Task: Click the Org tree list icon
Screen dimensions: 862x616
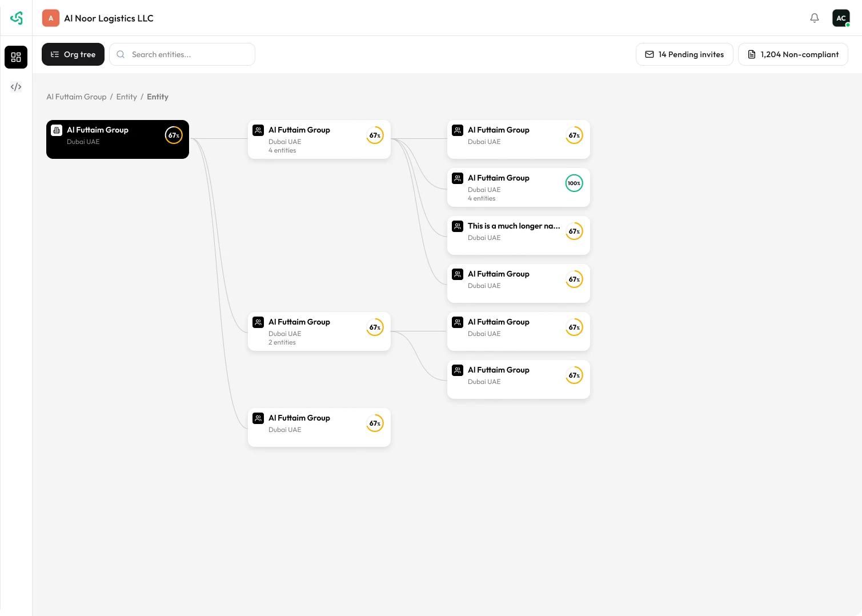Action: [x=55, y=54]
